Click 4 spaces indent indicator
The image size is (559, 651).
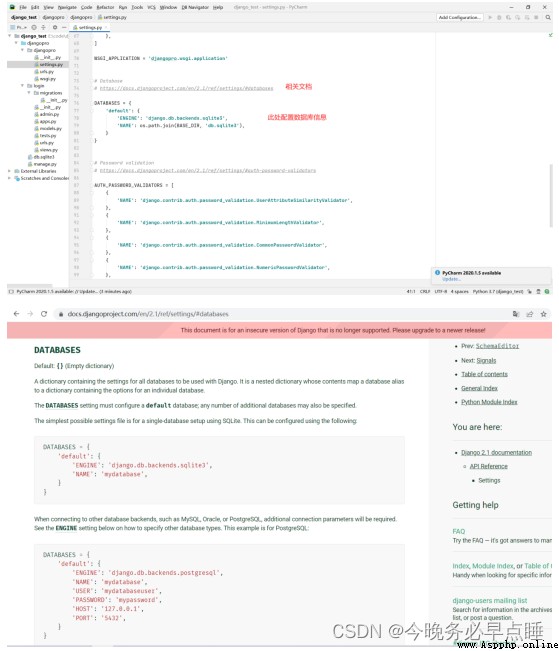point(460,291)
